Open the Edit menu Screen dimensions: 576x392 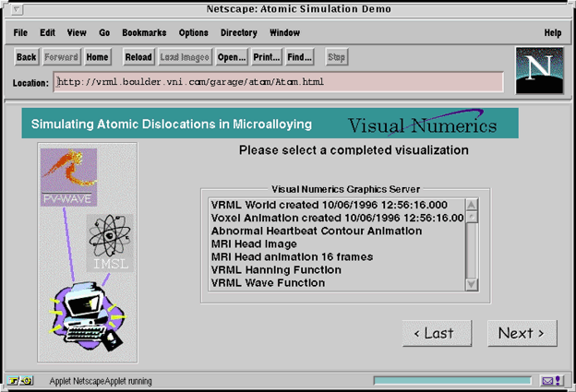pos(47,32)
